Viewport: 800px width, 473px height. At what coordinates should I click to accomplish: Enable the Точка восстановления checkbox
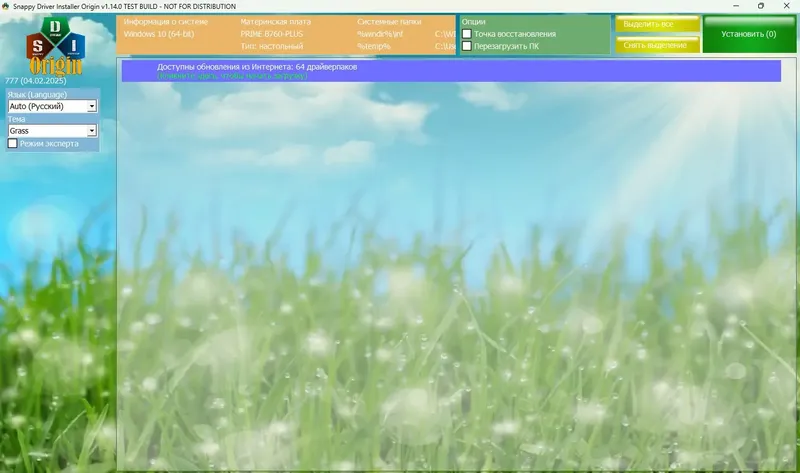click(x=467, y=34)
